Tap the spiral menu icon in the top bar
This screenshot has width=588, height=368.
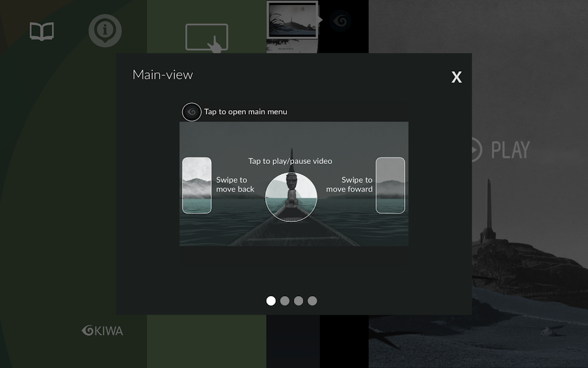[341, 21]
